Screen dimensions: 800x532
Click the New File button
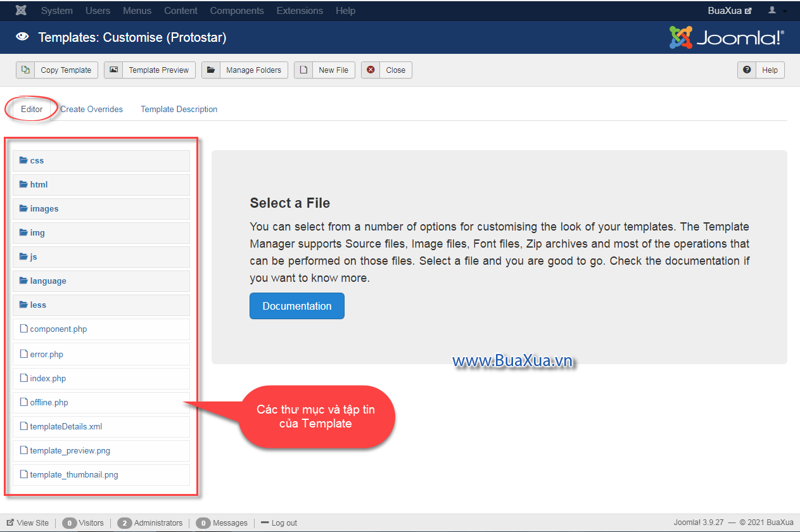coord(324,70)
